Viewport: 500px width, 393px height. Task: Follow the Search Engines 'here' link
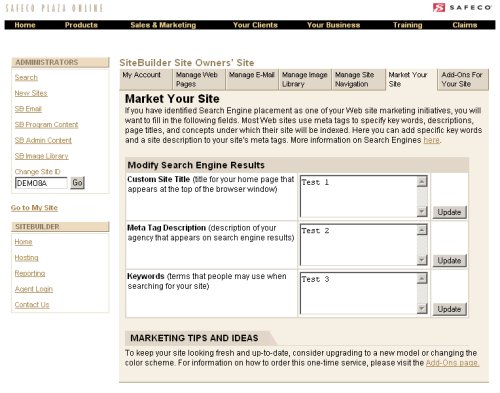[x=431, y=140]
